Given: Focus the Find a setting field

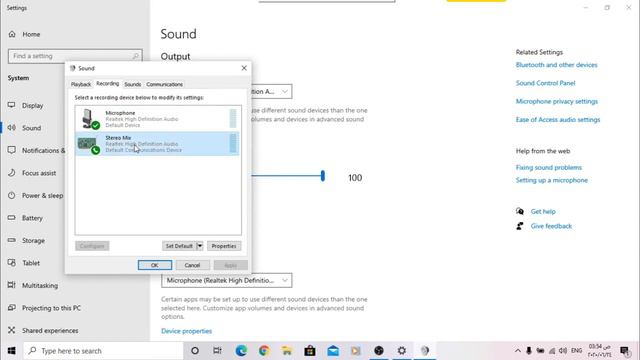Looking at the screenshot, I should point(75,56).
